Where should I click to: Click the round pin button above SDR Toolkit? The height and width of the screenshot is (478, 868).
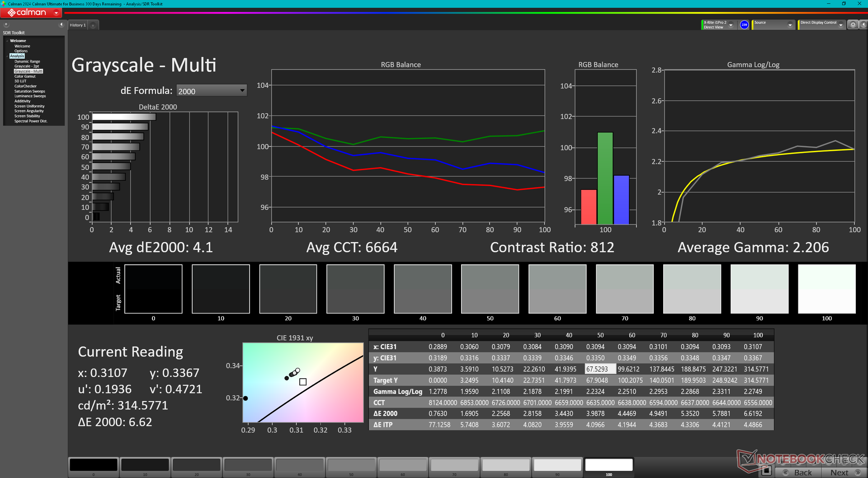(x=6, y=25)
